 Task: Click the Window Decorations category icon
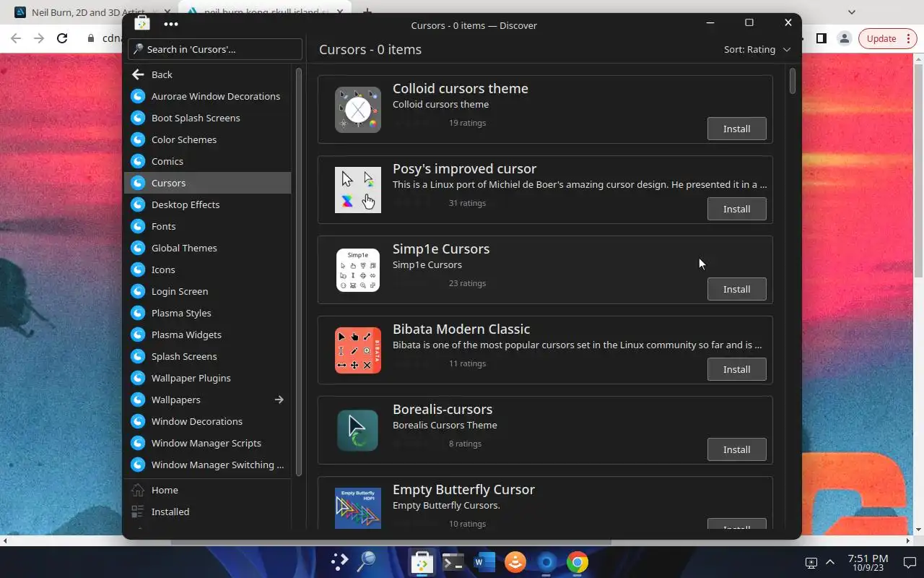point(138,421)
